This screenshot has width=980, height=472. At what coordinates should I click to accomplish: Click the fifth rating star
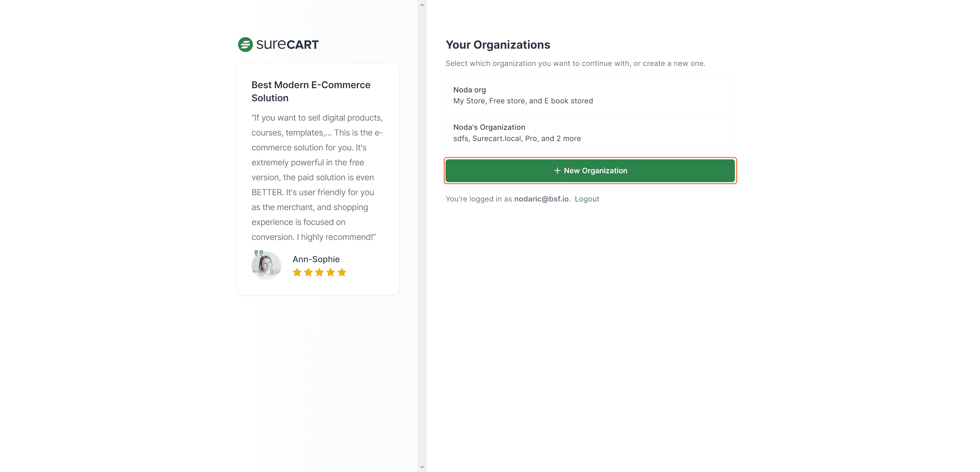click(342, 272)
